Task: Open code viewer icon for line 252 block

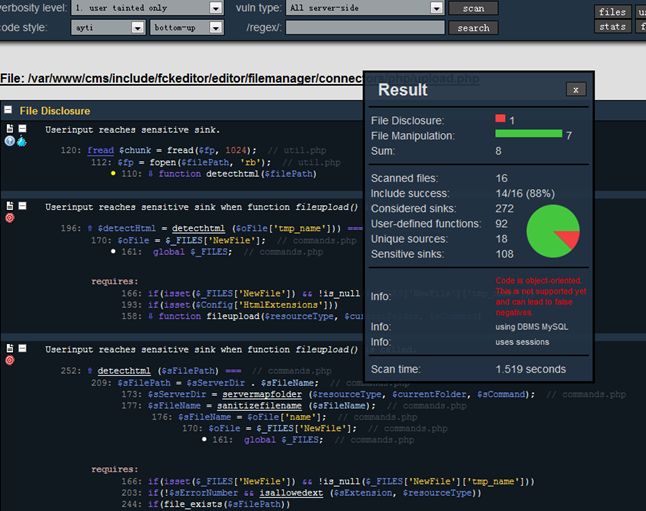Action: pos(10,348)
